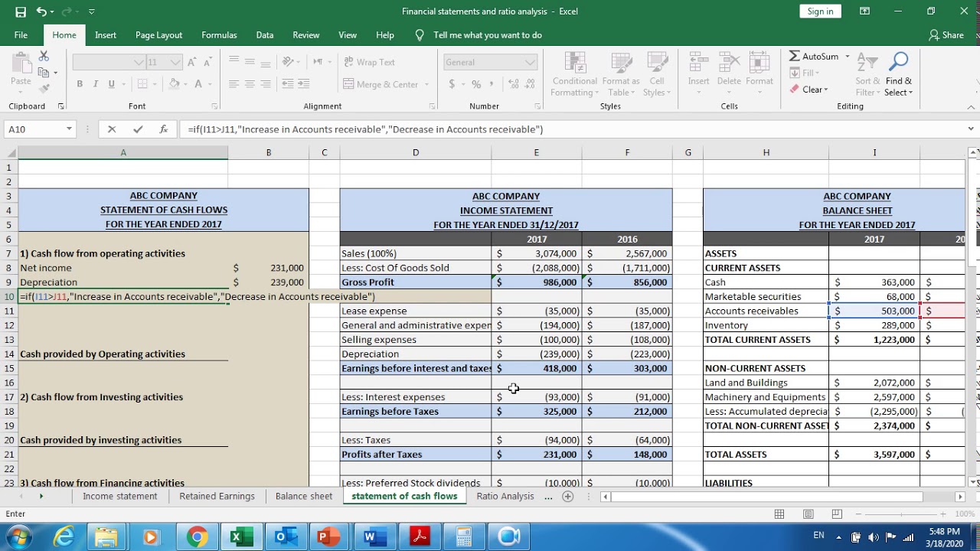The image size is (980, 551).
Task: Open fill color picker arrow
Action: [185, 84]
